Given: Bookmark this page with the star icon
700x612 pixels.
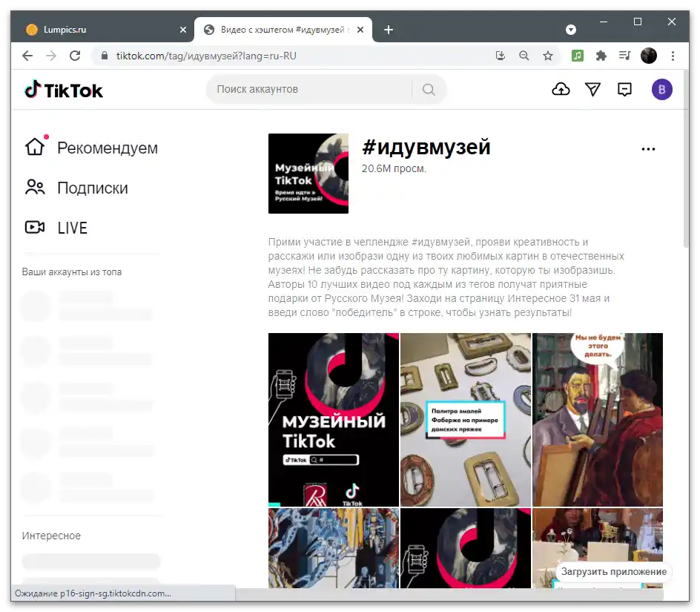Looking at the screenshot, I should (x=548, y=56).
